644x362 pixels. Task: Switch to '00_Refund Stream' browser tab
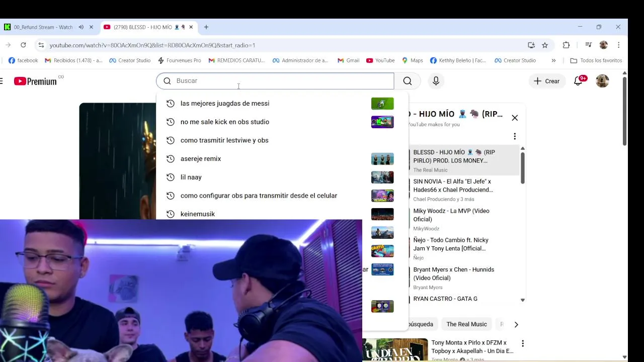point(43,27)
